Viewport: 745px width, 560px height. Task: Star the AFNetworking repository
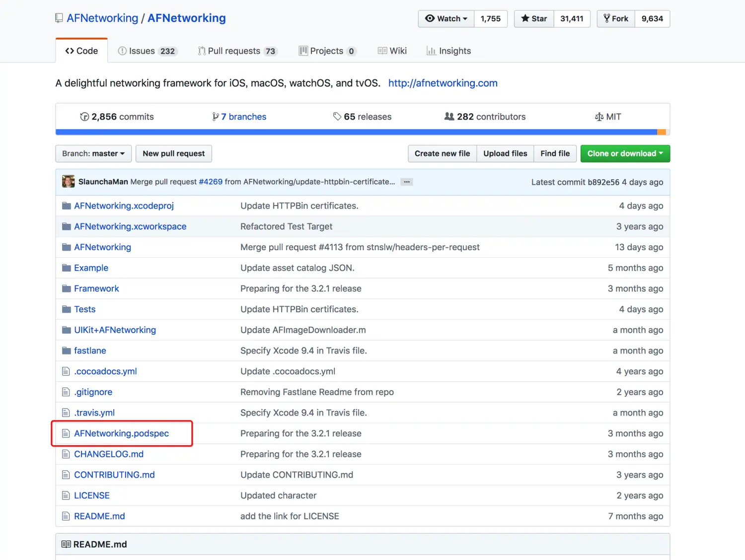click(534, 19)
